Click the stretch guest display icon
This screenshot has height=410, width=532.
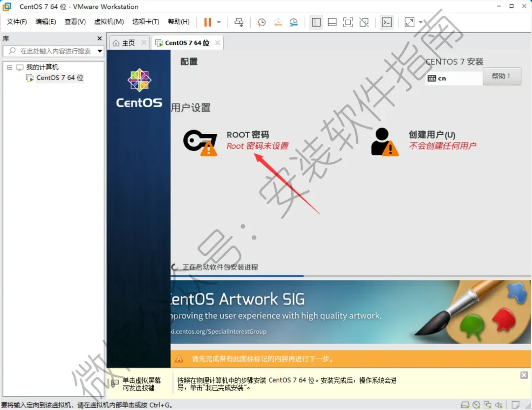point(409,22)
